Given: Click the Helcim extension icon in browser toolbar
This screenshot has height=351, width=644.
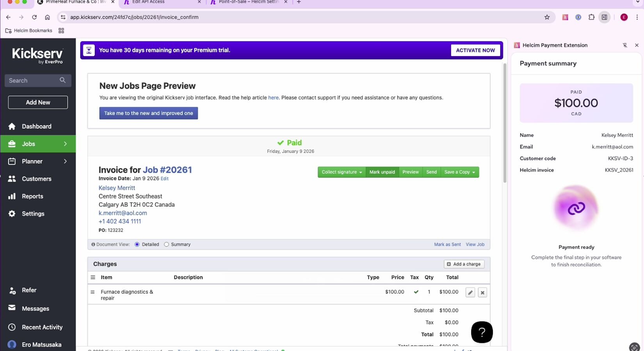Looking at the screenshot, I should point(565,17).
